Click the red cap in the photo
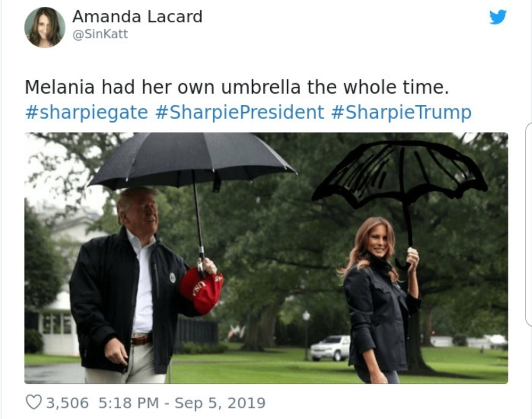 click(x=201, y=289)
